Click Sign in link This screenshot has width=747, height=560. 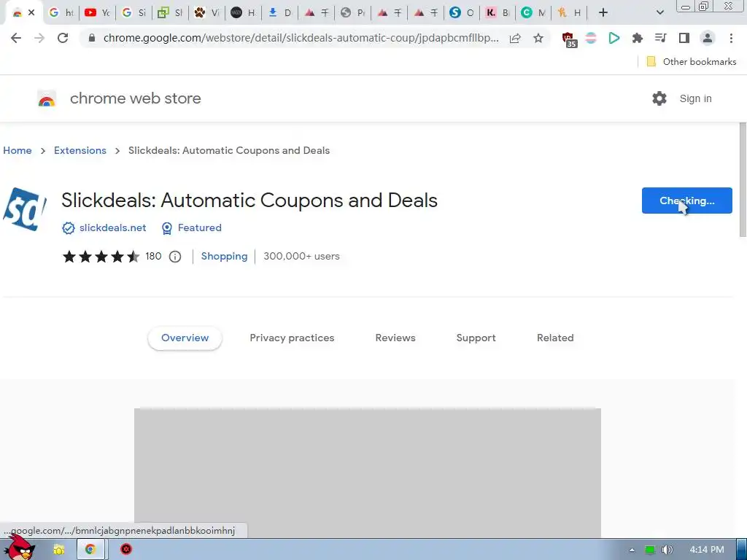click(695, 98)
